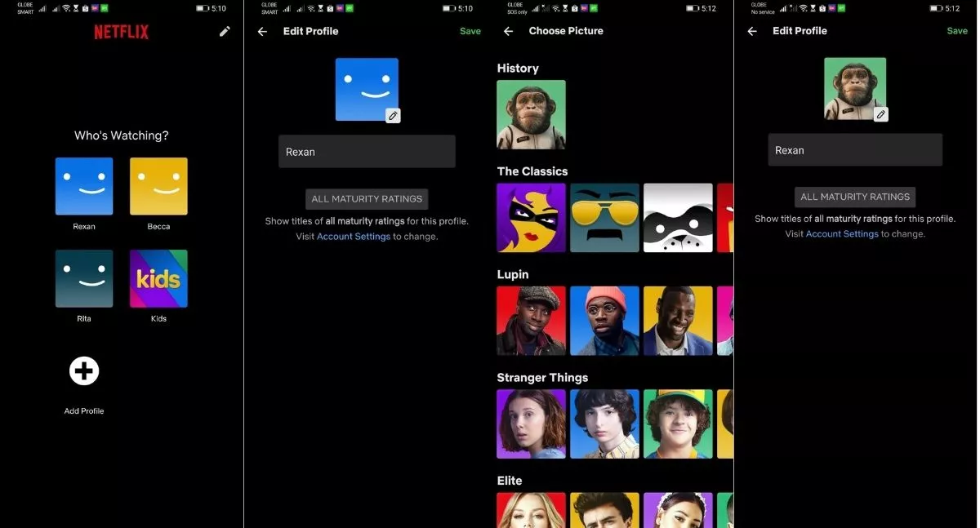The width and height of the screenshot is (980, 528).
Task: Tap the Elite section heading
Action: click(x=510, y=481)
